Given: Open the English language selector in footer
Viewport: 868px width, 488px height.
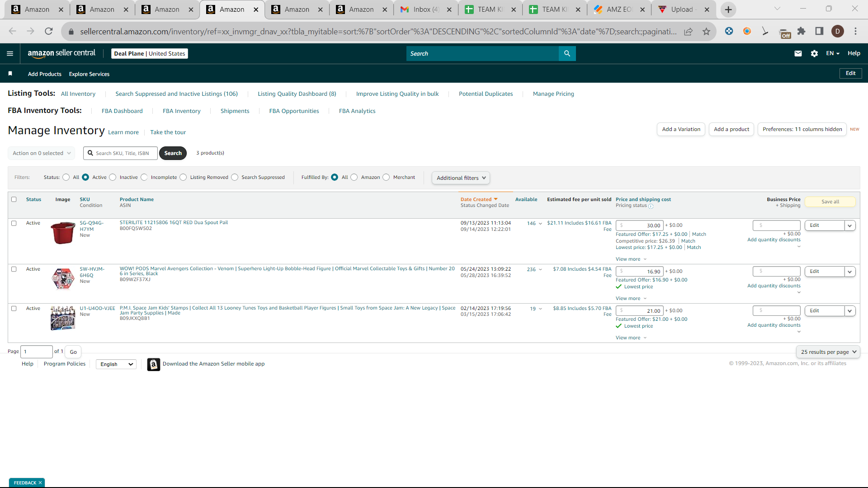Looking at the screenshot, I should (116, 364).
